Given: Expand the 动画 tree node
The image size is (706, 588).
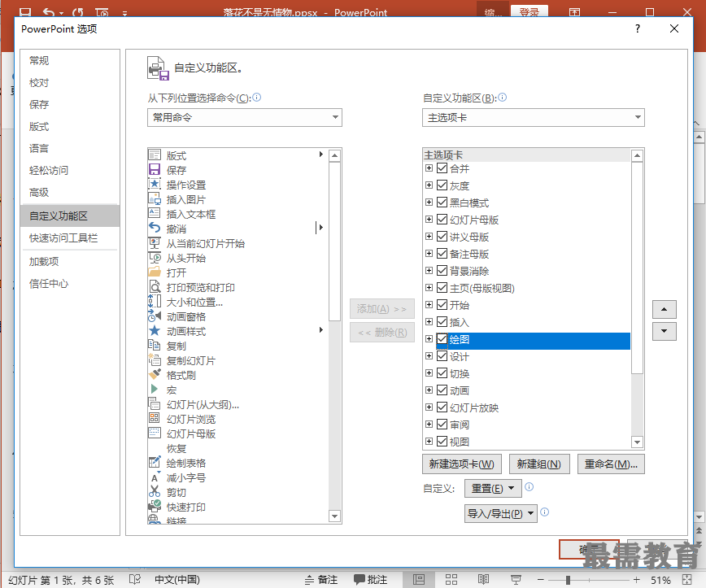Looking at the screenshot, I should 429,390.
